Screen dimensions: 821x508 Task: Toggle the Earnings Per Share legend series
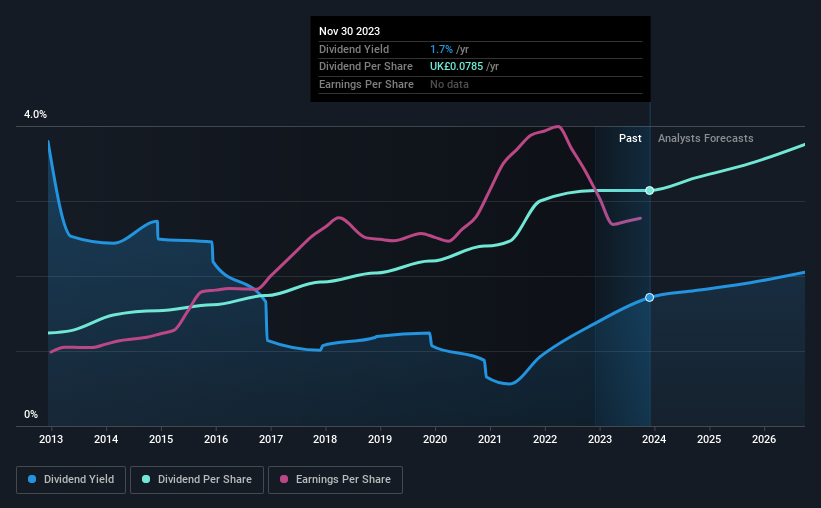[x=335, y=480]
